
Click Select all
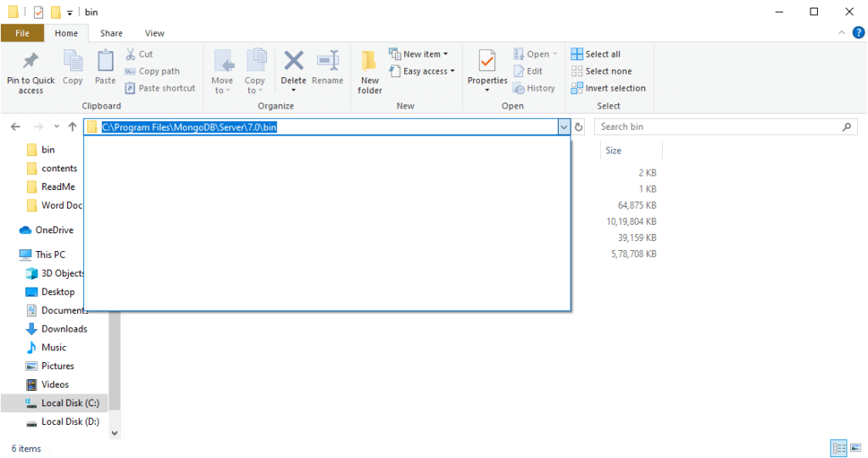pos(596,53)
